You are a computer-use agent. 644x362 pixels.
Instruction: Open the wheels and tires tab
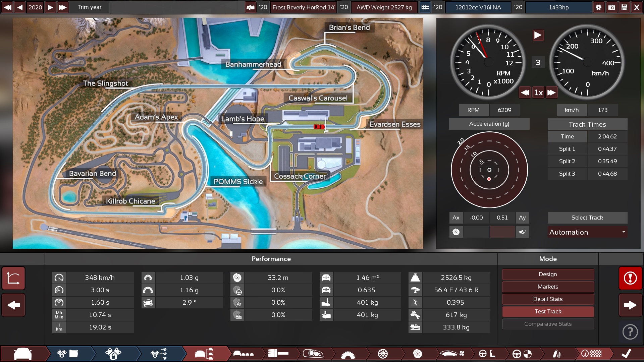[x=382, y=354]
